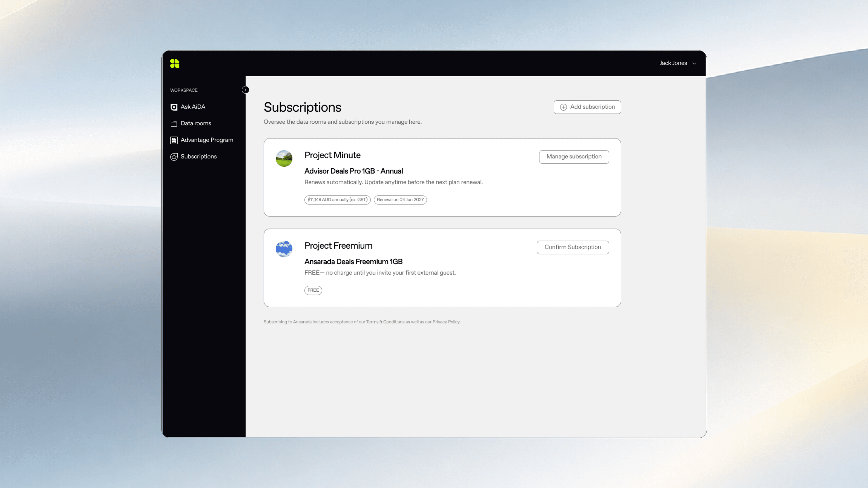Click the '$11,148 AUD annually (ex. GST)' tag
Image resolution: width=868 pixels, height=488 pixels.
pos(337,200)
